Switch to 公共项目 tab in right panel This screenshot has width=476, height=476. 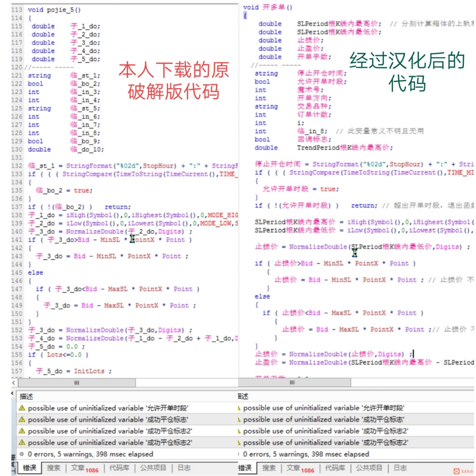(369, 468)
